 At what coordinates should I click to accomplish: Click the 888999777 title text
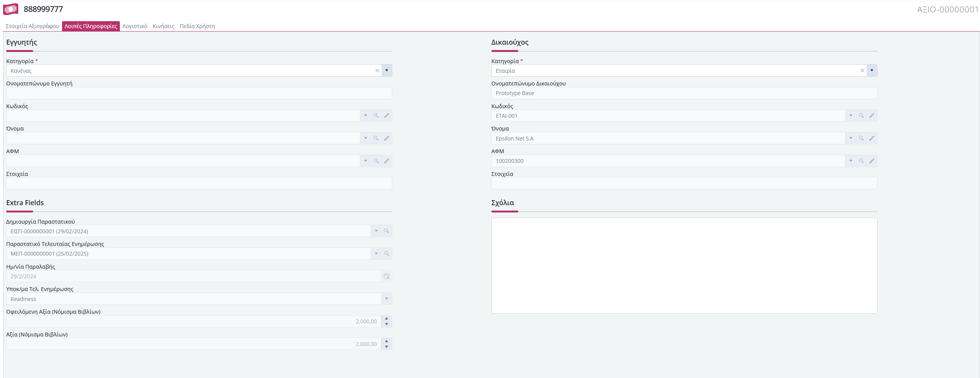coord(43,9)
